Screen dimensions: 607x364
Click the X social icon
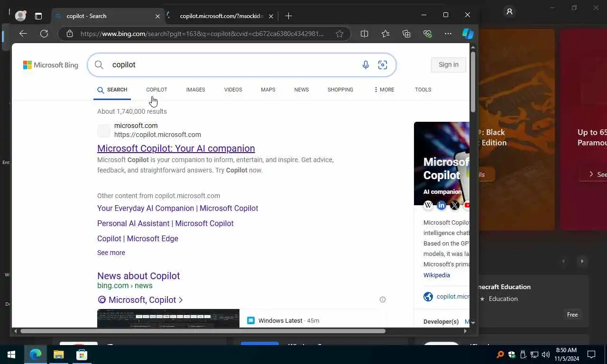click(x=455, y=205)
